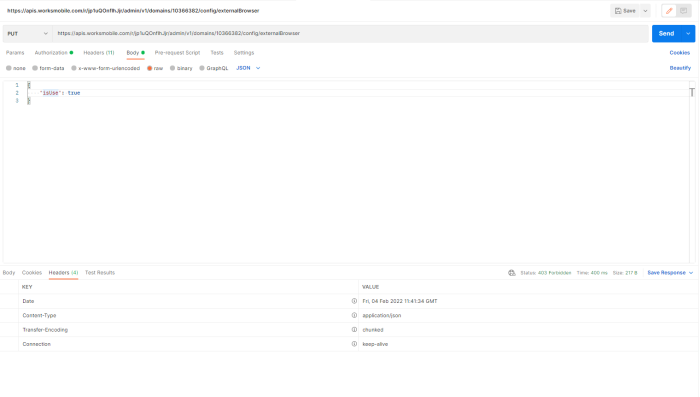This screenshot has height=397, width=700.
Task: Select the Date header key
Action: tap(28, 301)
